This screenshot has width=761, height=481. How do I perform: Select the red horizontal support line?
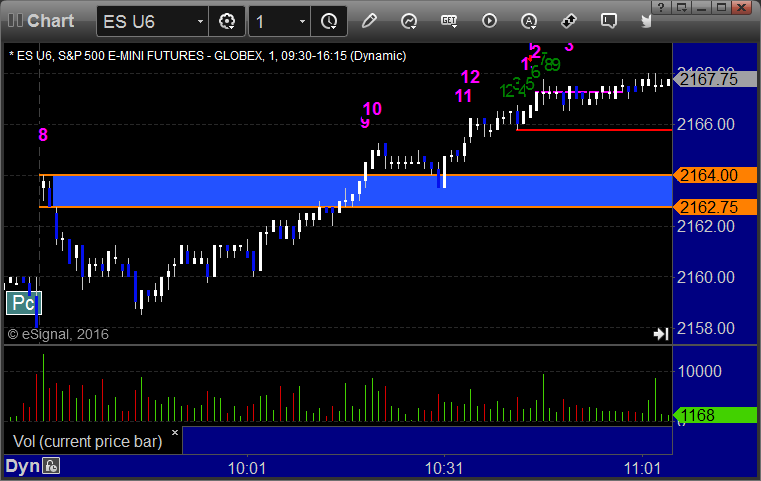tap(594, 130)
